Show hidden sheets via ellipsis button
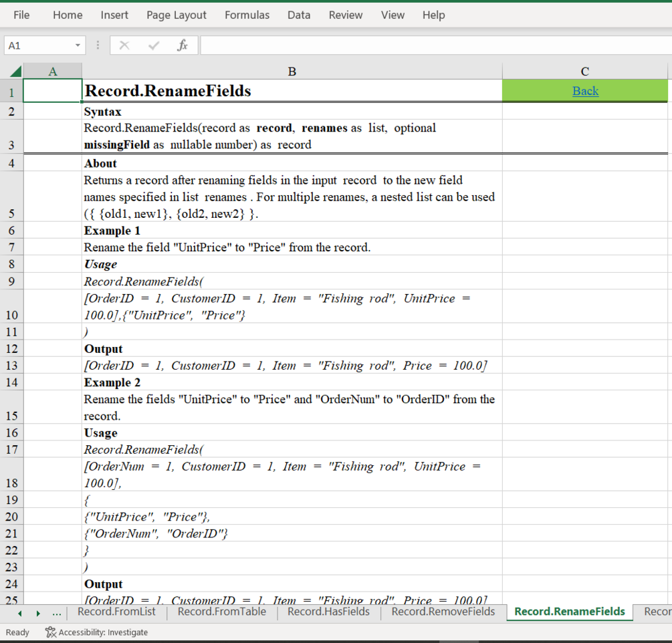 [57, 613]
